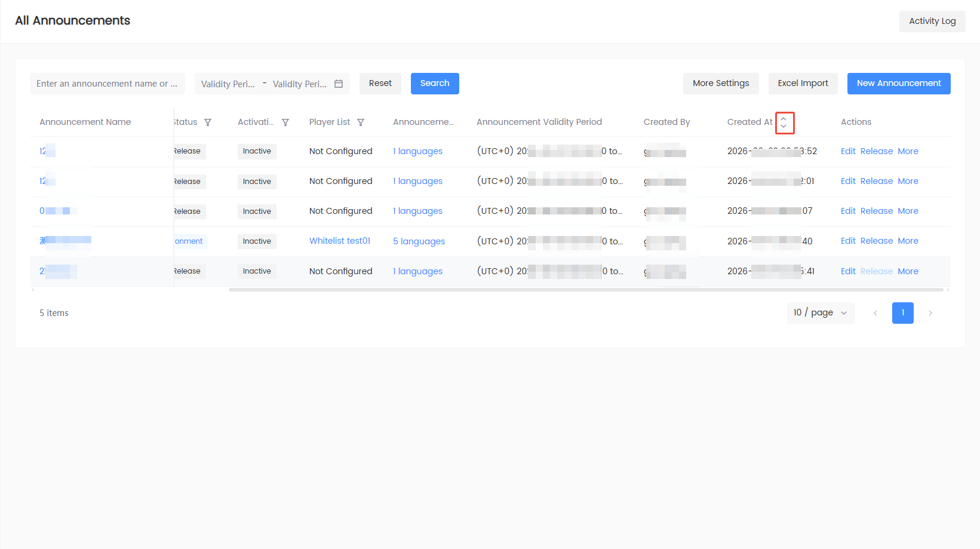Open the Activation column filter icon
Screen dimensions: 980x549
tap(285, 122)
